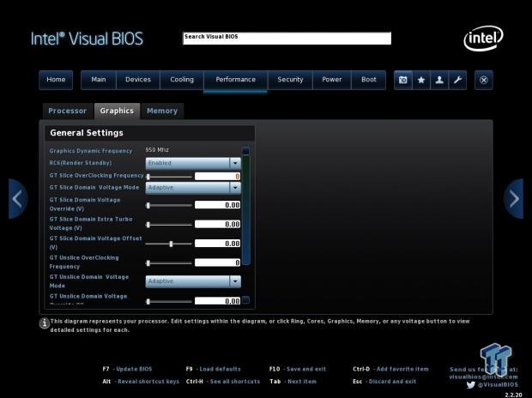
Task: Click RC6 dropdown arrow button
Action: click(235, 163)
